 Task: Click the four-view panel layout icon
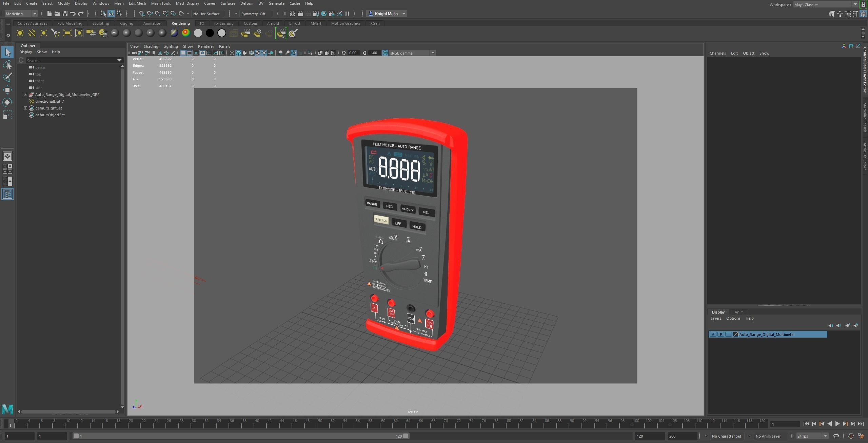[7, 169]
